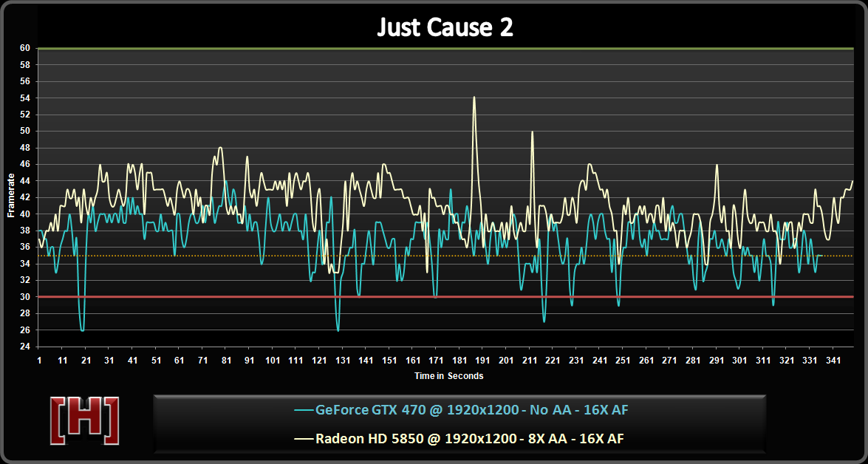Click the 44 label on the framerate axis
This screenshot has height=464, width=868.
pos(25,181)
